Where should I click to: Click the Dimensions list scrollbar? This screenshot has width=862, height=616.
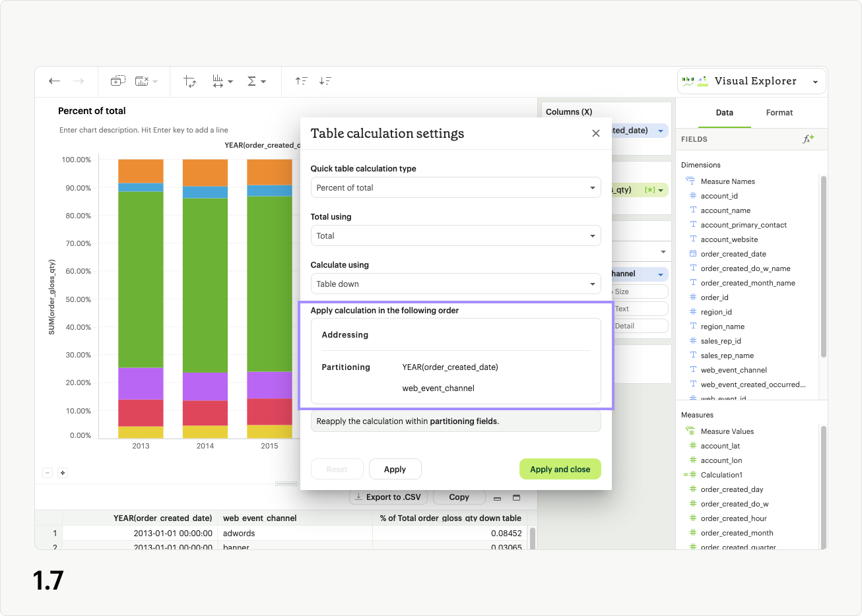click(x=823, y=267)
